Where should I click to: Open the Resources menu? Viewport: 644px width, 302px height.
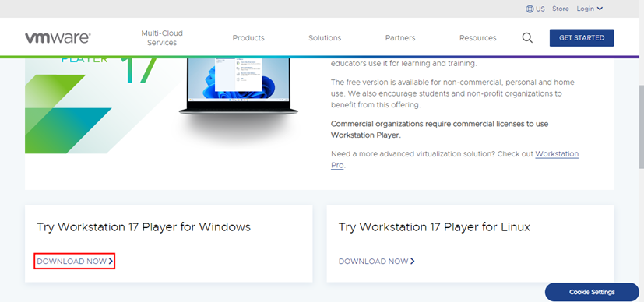tap(477, 37)
